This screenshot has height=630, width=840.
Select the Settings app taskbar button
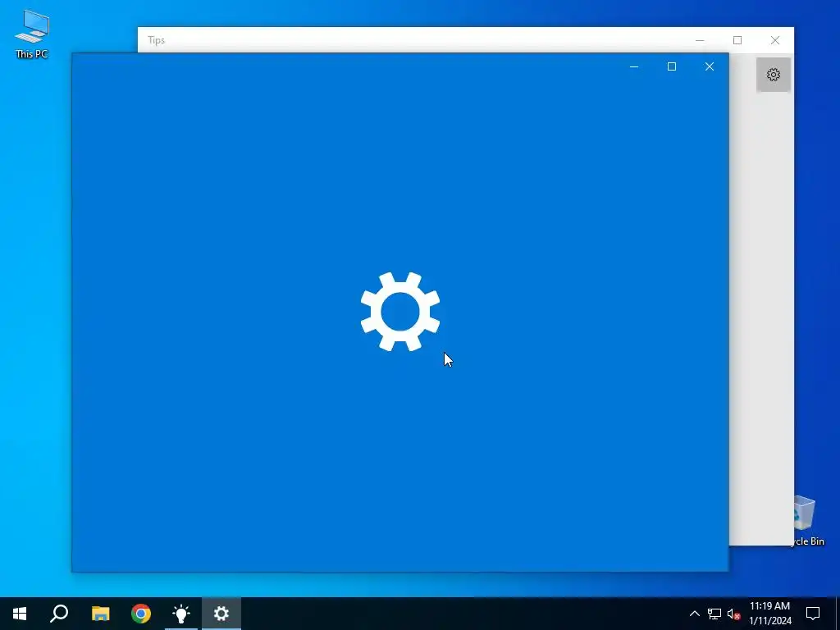221,614
